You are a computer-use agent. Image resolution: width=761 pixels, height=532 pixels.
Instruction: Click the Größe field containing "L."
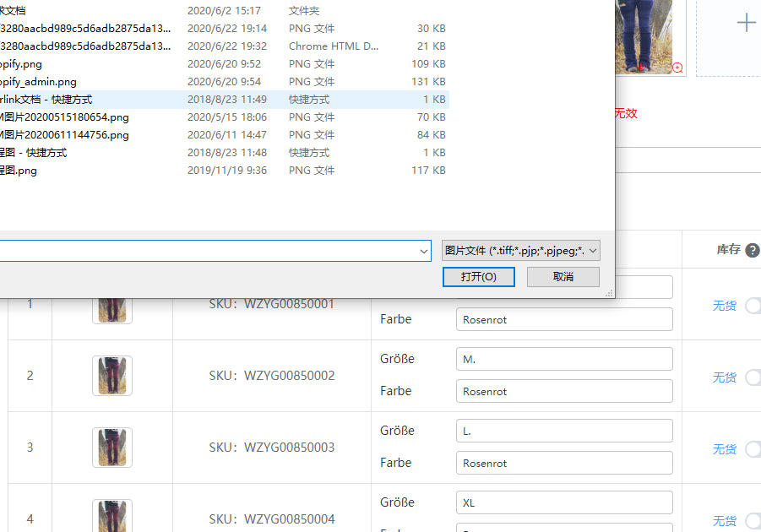click(x=564, y=431)
